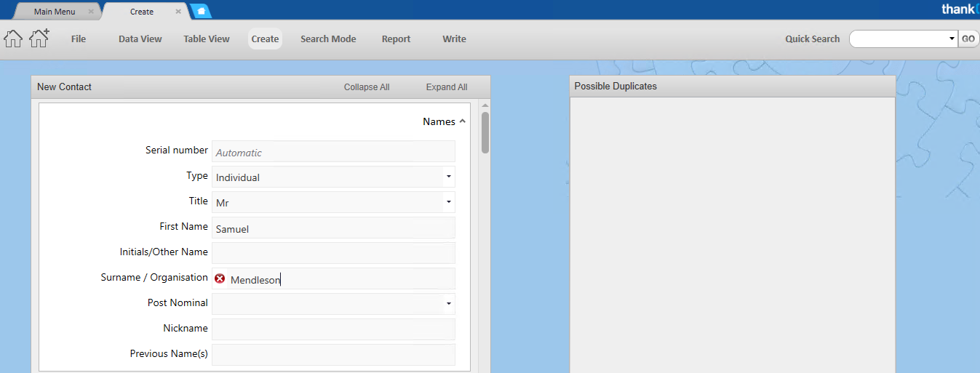
Task: Click the Home icon in toolbar
Action: tap(13, 39)
